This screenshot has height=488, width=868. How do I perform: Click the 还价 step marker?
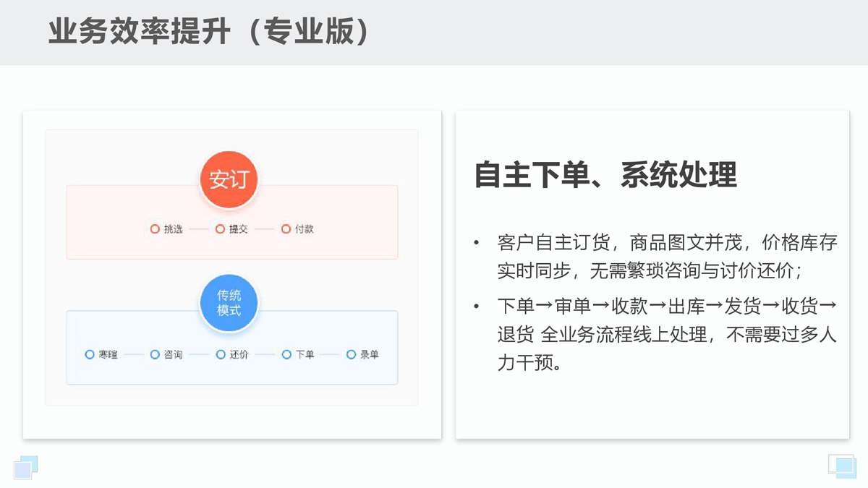pos(221,354)
